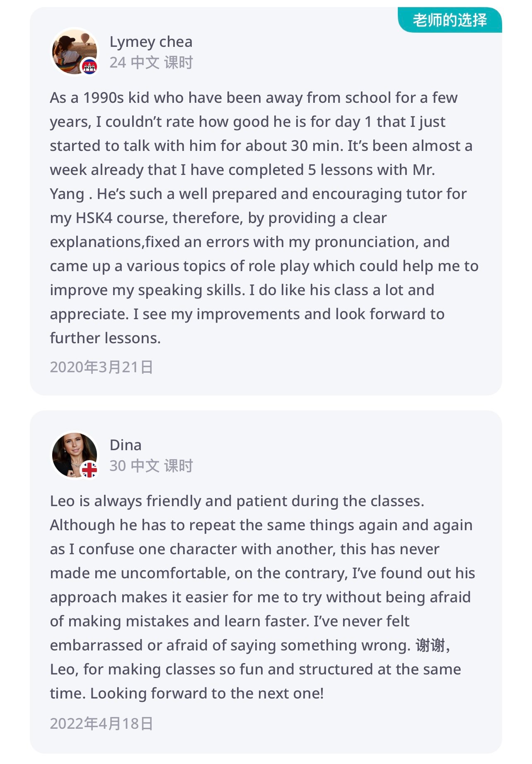Click "further lessons." ending Lymey's review

click(x=105, y=338)
